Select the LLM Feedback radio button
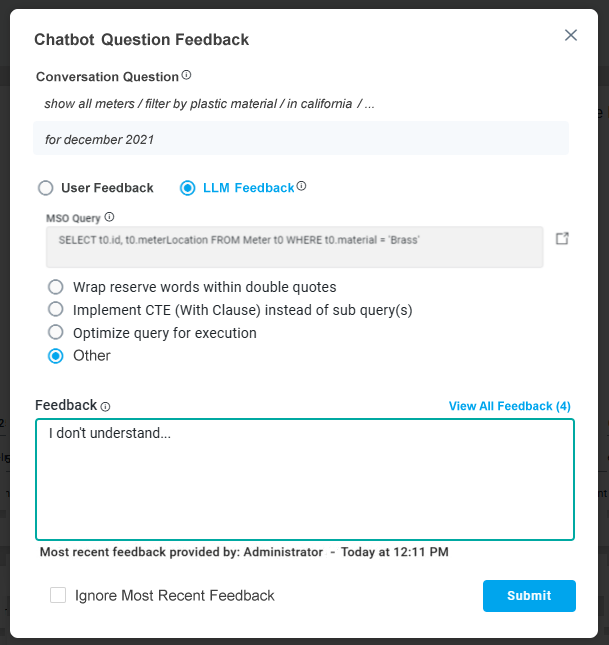Image resolution: width=609 pixels, height=645 pixels. click(187, 188)
